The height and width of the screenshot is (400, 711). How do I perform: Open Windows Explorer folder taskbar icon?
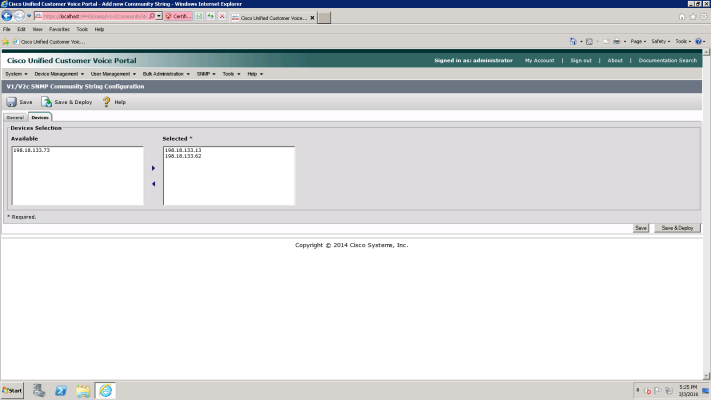coord(83,390)
